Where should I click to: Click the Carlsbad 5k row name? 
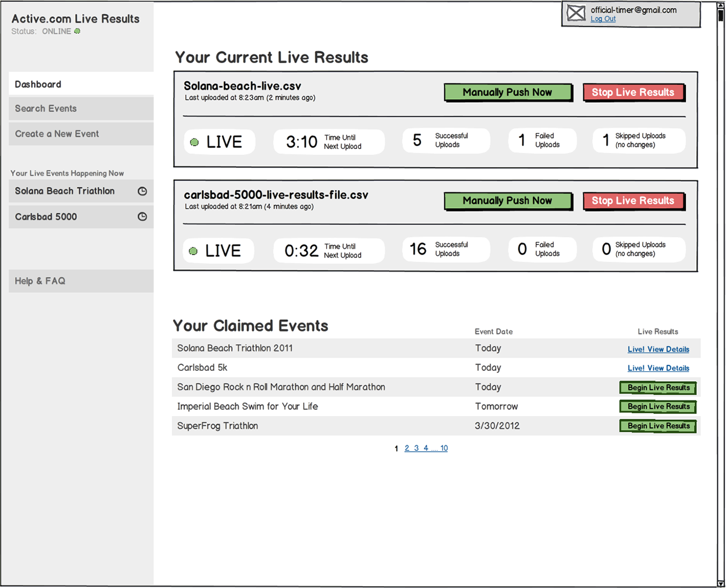coord(203,368)
